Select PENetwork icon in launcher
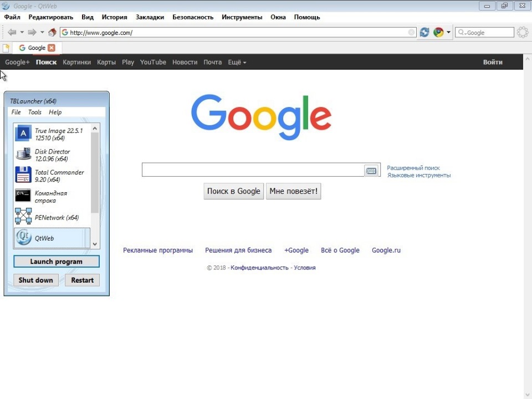The width and height of the screenshot is (532, 399). pos(23,216)
